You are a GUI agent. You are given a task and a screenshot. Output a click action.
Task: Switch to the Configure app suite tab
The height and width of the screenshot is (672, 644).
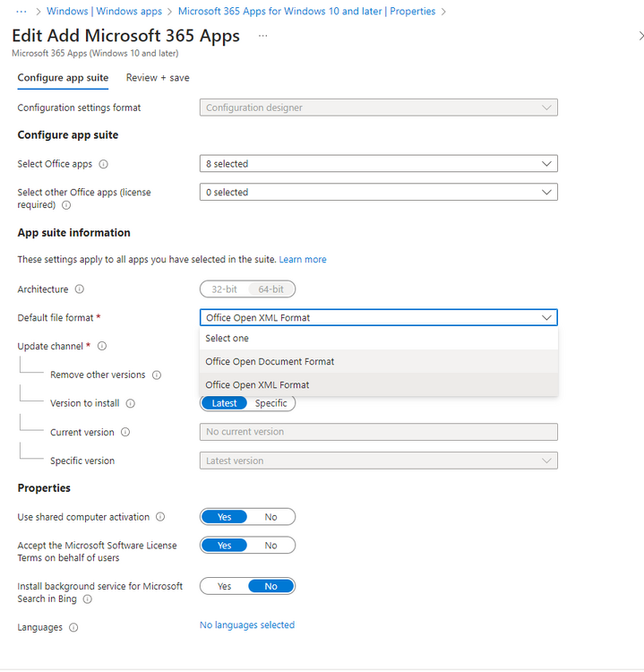click(63, 78)
